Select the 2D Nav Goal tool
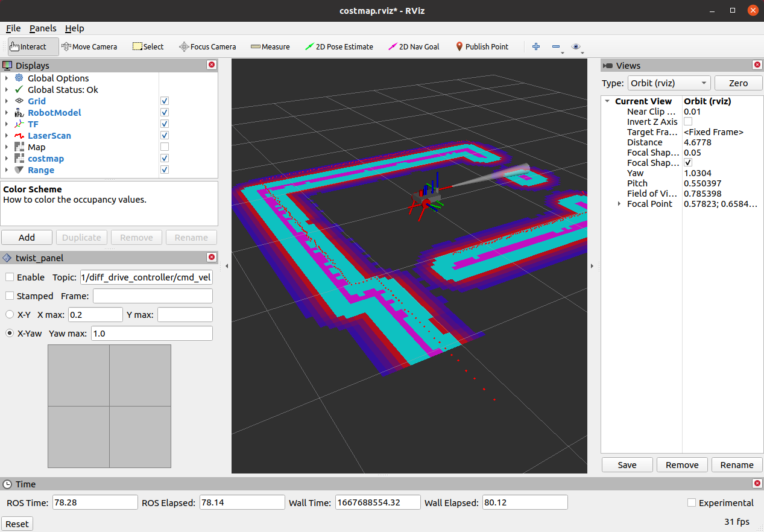The width and height of the screenshot is (764, 532). point(414,46)
